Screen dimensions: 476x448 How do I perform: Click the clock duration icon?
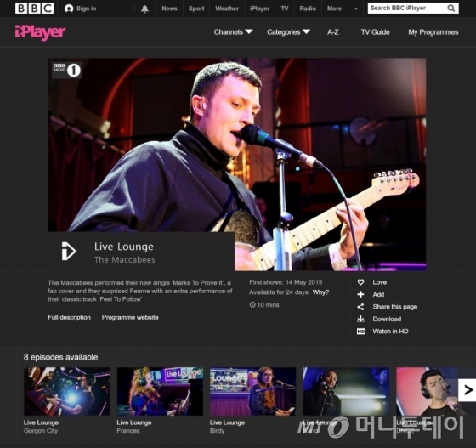252,304
